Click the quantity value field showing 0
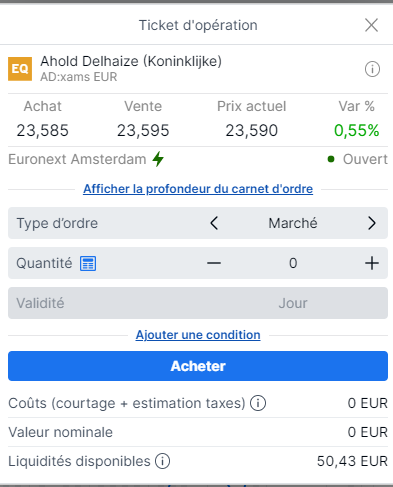 [x=293, y=263]
